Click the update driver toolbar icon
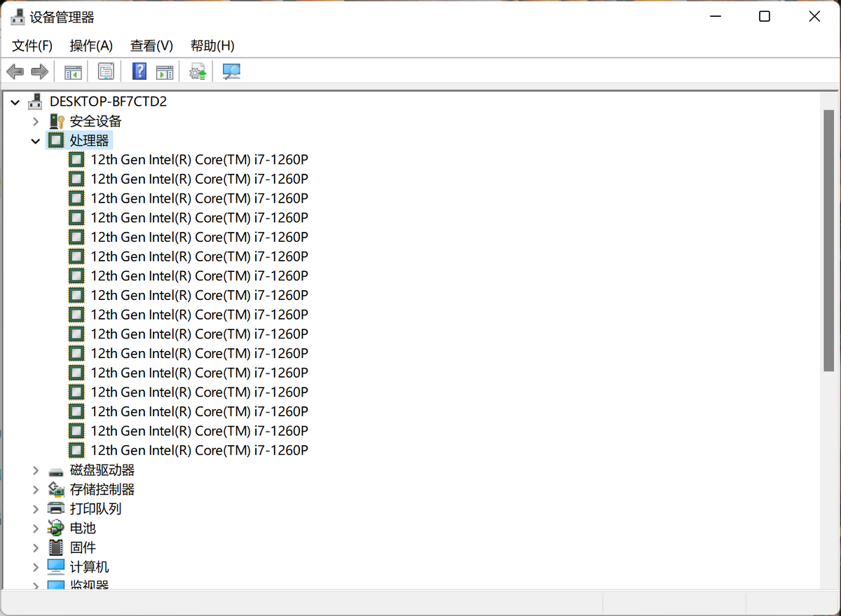 pyautogui.click(x=198, y=71)
